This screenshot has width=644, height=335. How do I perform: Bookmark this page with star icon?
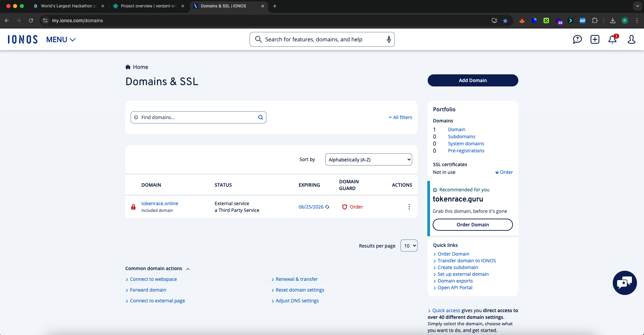505,21
